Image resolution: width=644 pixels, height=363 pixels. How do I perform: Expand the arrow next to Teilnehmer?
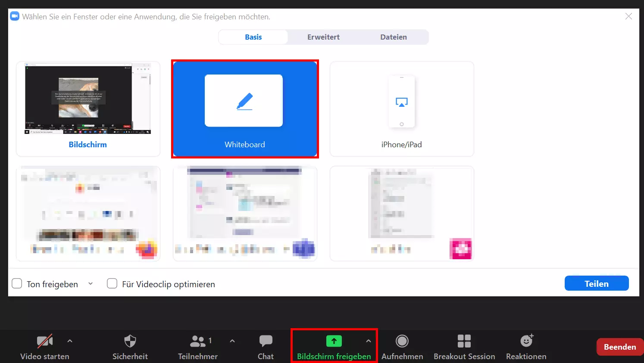pyautogui.click(x=232, y=341)
